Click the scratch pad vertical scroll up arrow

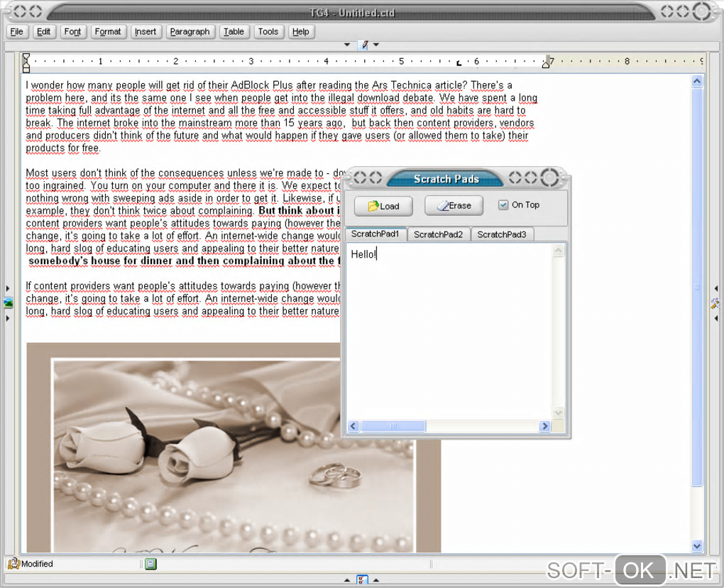558,251
